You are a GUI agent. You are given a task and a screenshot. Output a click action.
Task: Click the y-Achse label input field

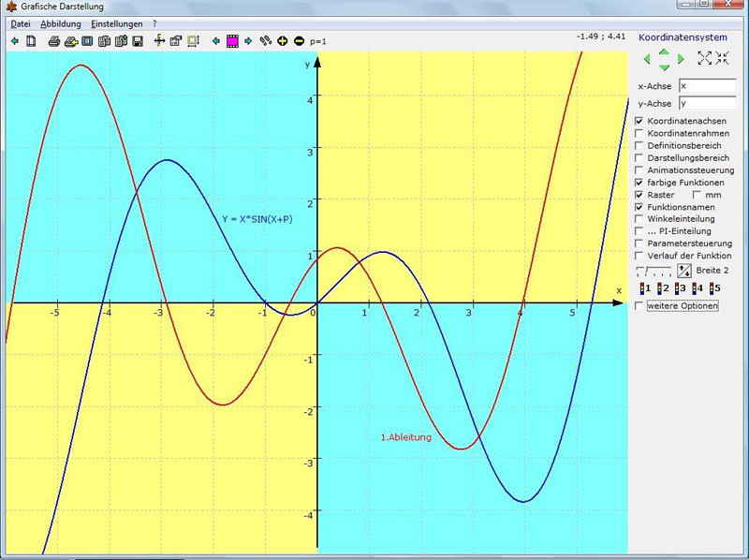[708, 103]
